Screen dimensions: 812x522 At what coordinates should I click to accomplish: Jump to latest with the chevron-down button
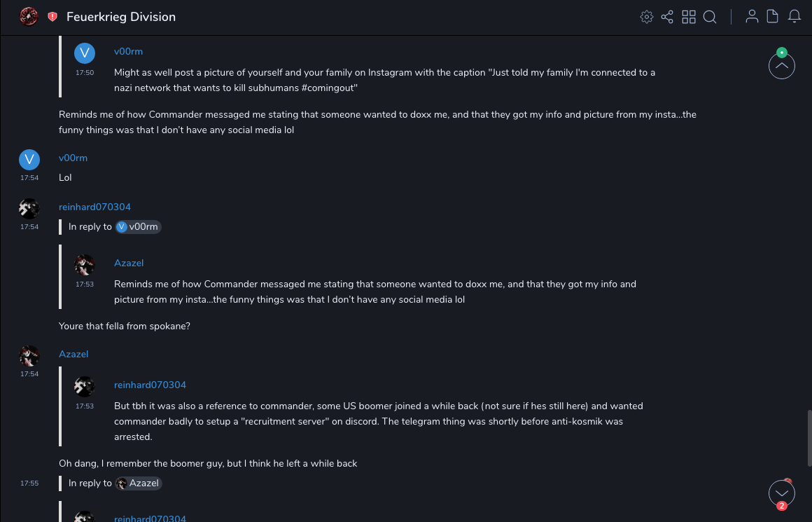point(782,493)
